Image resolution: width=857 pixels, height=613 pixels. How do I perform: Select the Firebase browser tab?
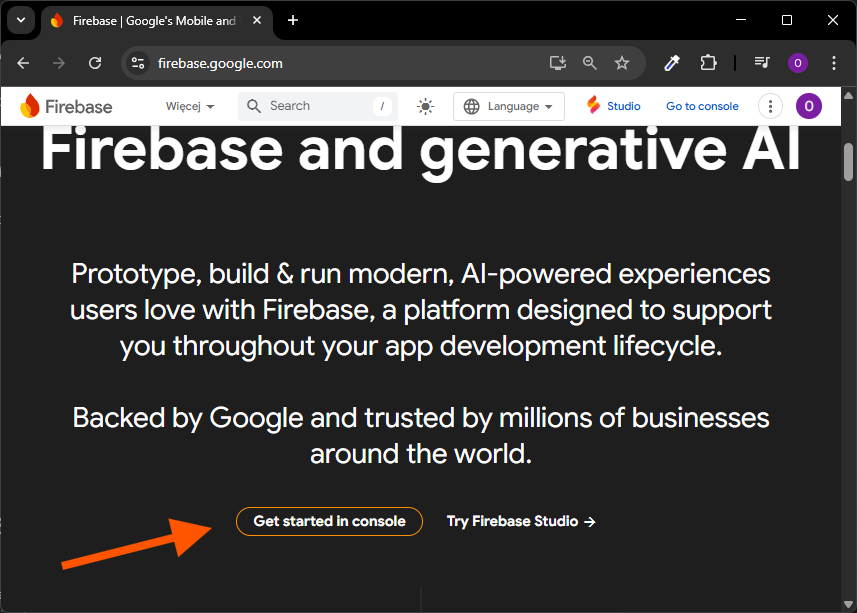tap(155, 21)
